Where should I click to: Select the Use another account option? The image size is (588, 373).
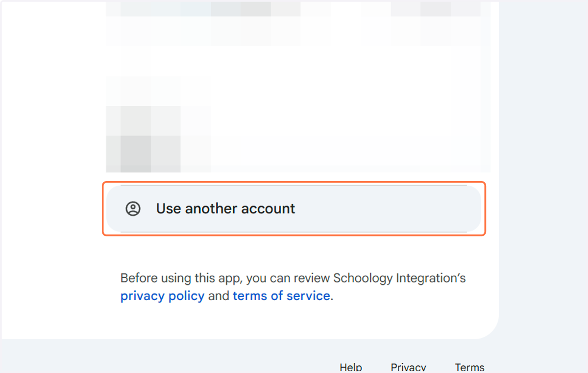pos(294,209)
